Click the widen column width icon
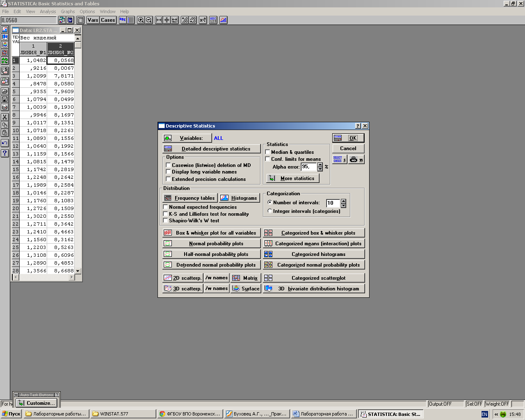 (159, 20)
